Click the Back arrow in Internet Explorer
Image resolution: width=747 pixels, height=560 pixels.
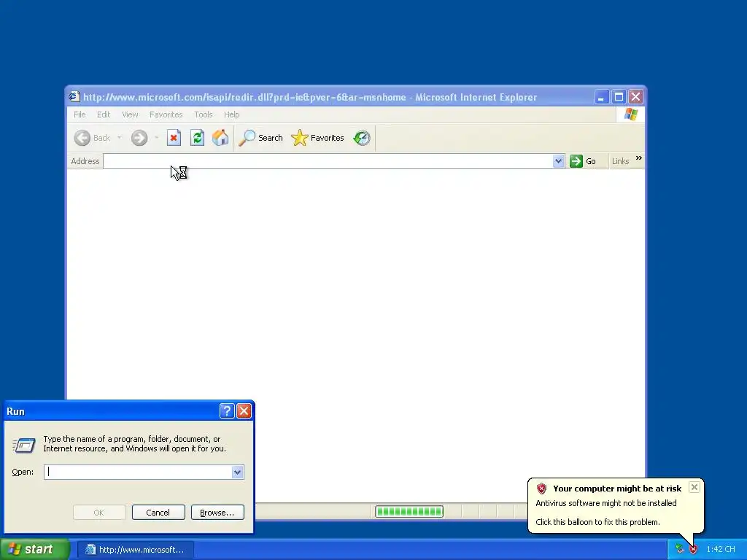point(82,138)
